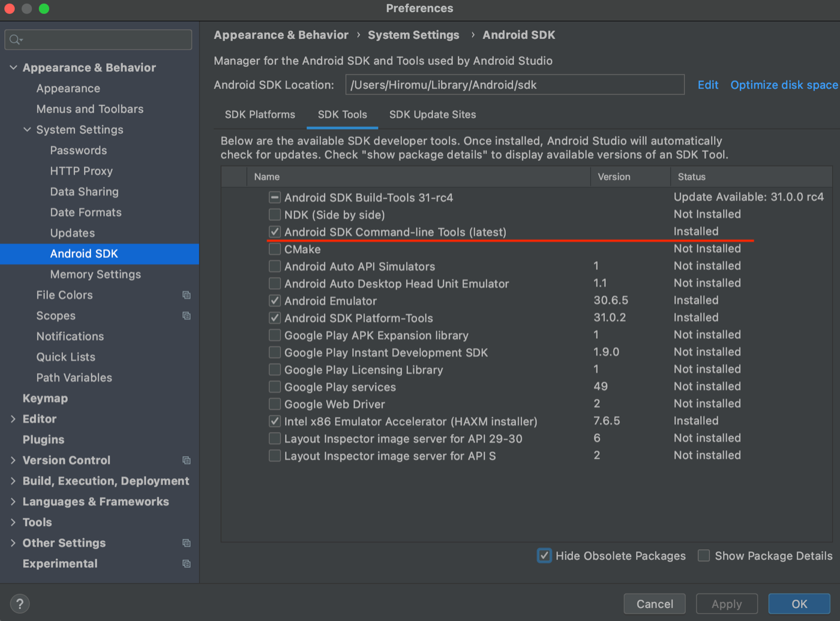Expand Build, Execution, Deployment section
This screenshot has height=621, width=840.
coord(13,481)
